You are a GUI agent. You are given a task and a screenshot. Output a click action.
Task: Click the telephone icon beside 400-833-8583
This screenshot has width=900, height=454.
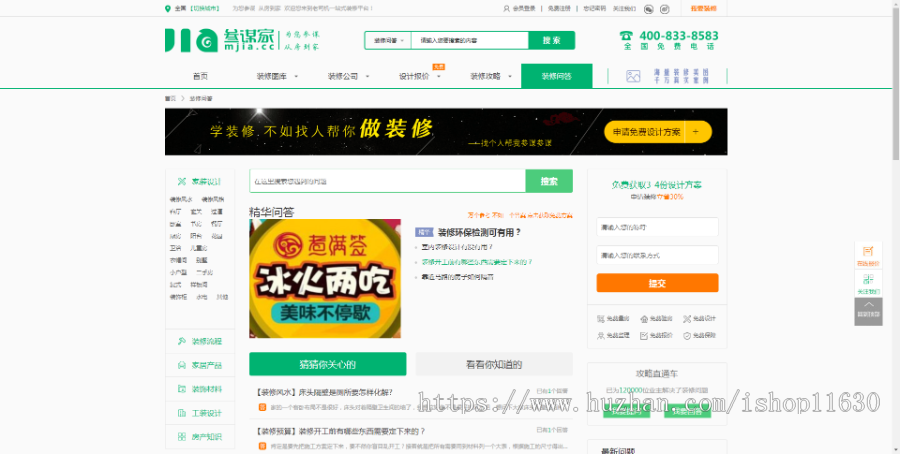click(x=626, y=36)
